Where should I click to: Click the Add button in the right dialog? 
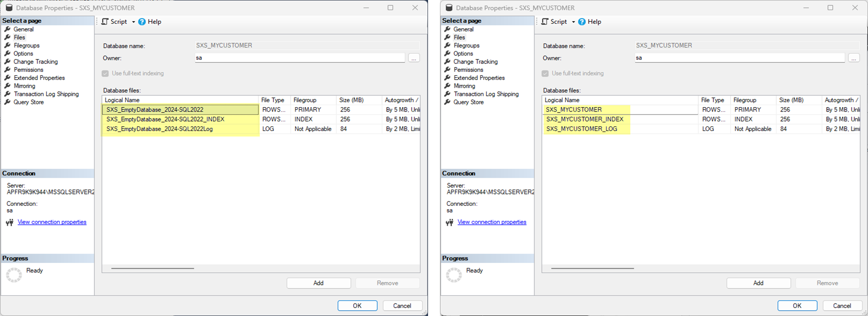pos(758,283)
